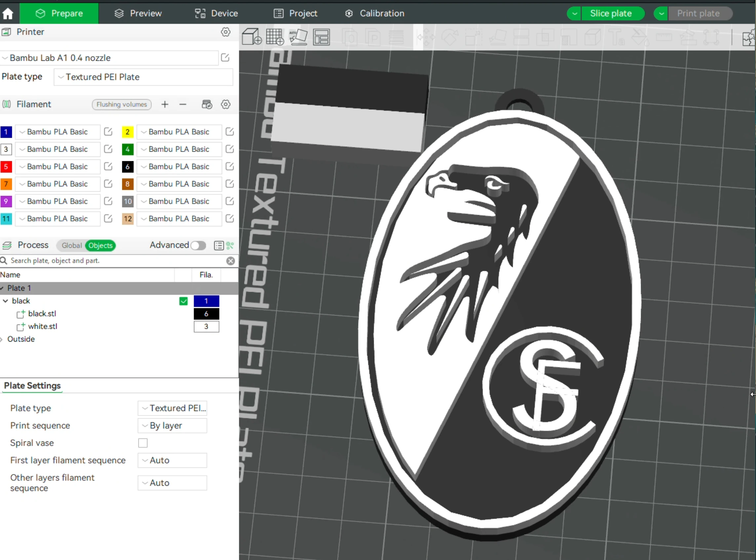Sync filament list from AMS
The image size is (756, 560).
[207, 104]
